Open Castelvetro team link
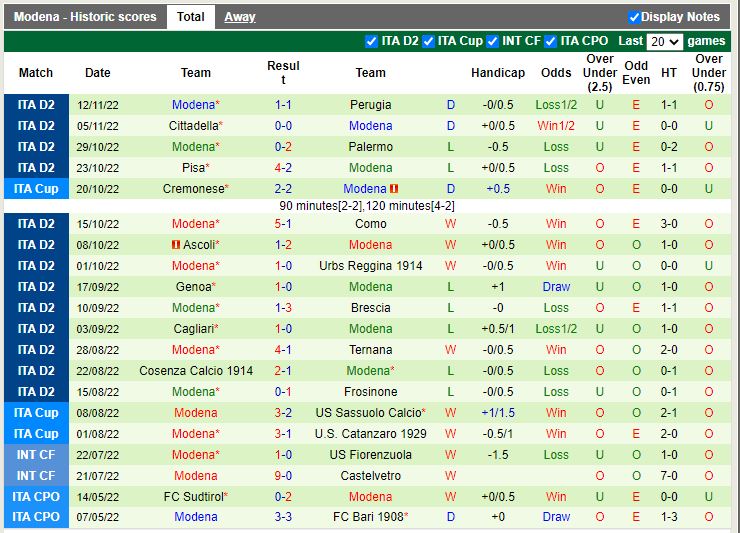This screenshot has height=533, width=740. coord(370,476)
